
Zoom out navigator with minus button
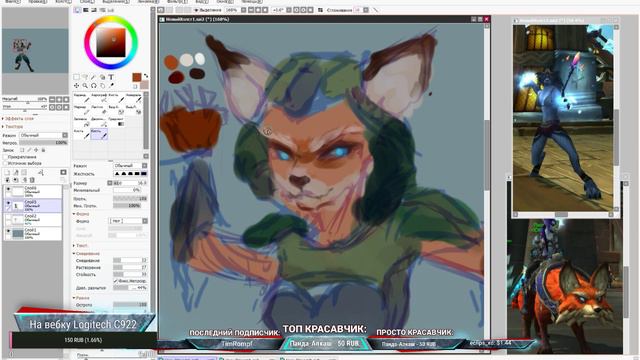pos(52,100)
